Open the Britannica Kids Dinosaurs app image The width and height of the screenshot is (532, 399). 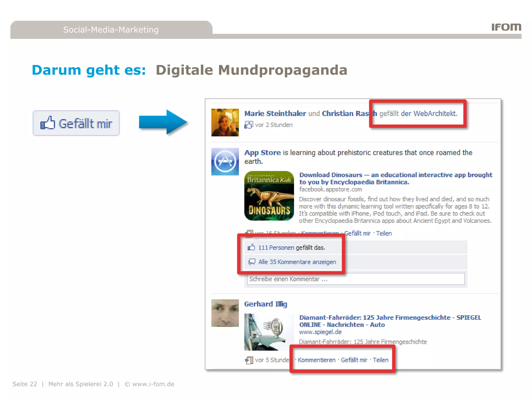pos(269,196)
